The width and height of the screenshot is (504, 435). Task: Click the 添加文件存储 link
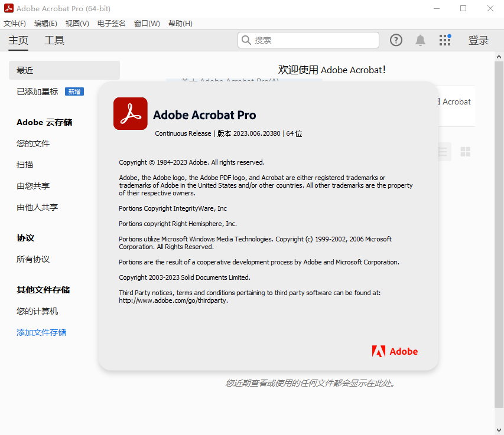41,332
